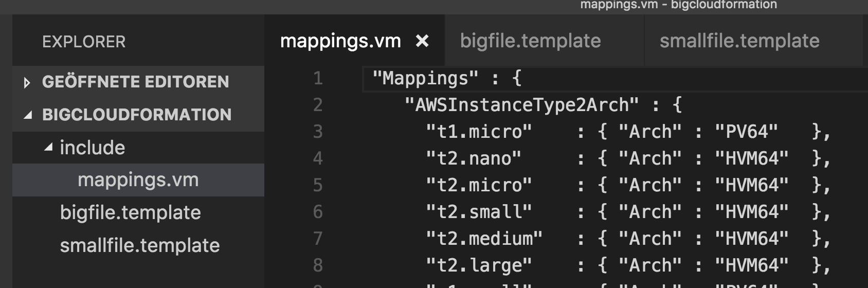Place cursor on the "t2.medium" entry
The image size is (868, 288).
tap(484, 239)
